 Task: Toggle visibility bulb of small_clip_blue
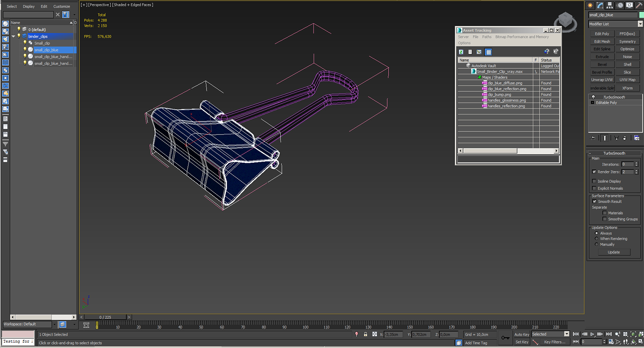(25, 50)
